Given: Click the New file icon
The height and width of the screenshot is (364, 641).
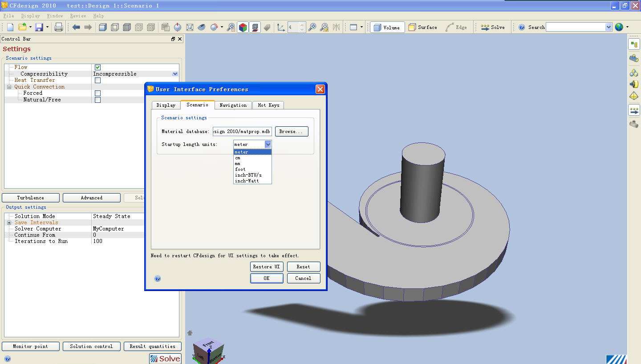Looking at the screenshot, I should pos(10,27).
